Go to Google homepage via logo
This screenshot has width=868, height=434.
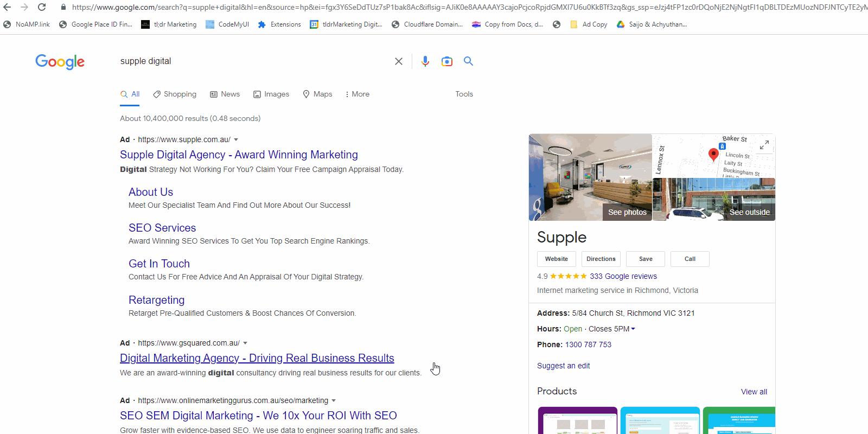click(60, 62)
